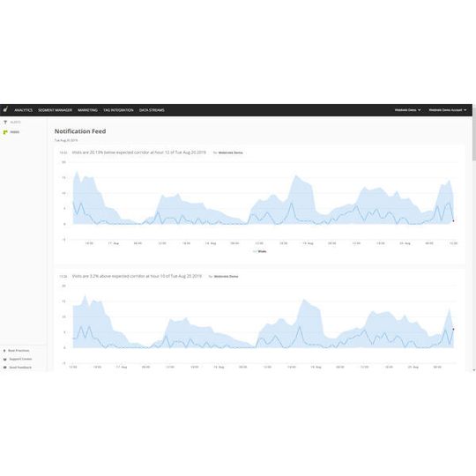The width and height of the screenshot is (476, 476).
Task: Click the Alerts funnel icon in sidebar
Action: (x=5, y=123)
